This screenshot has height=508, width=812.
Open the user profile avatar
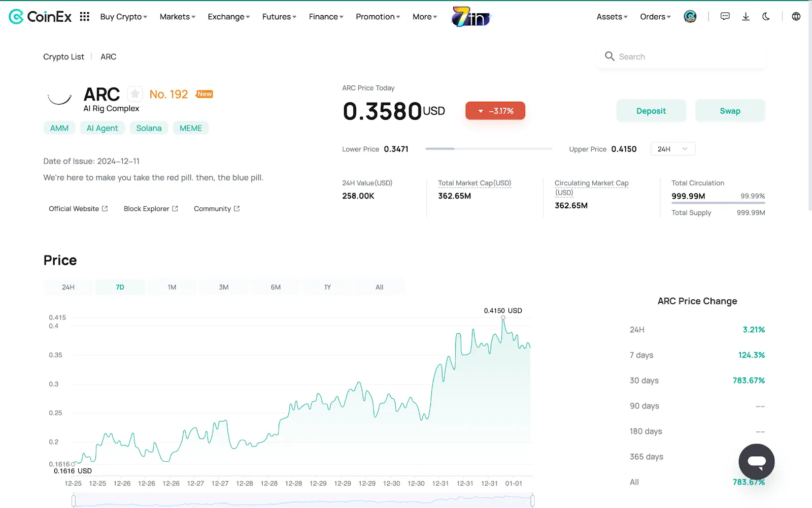click(x=690, y=17)
